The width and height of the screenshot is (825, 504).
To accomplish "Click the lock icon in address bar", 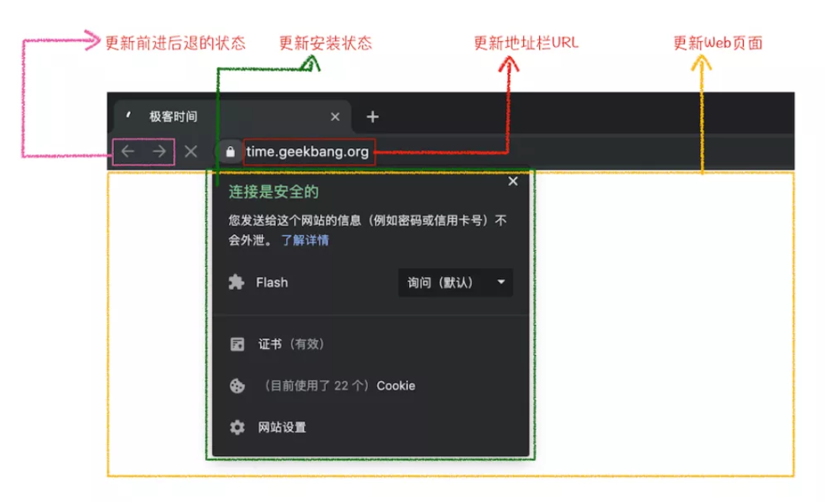I will tap(230, 152).
